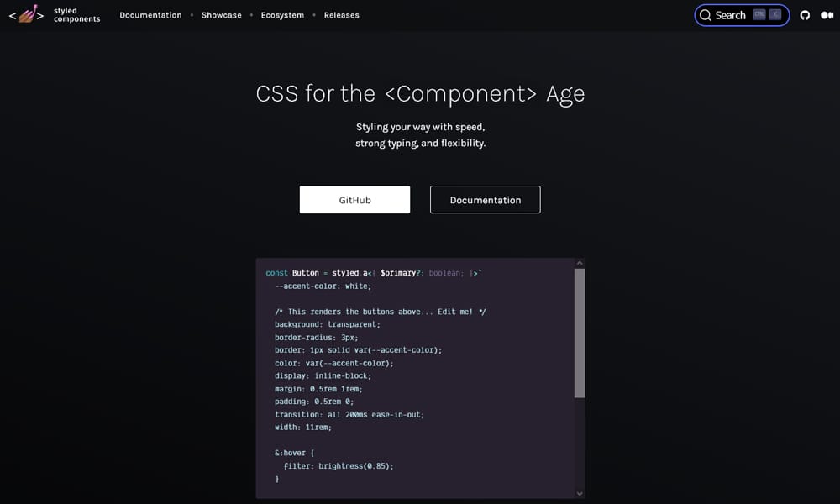Screen dimensions: 840x504
Task: Click the styled-components paintbrush logo
Action: coord(26,14)
